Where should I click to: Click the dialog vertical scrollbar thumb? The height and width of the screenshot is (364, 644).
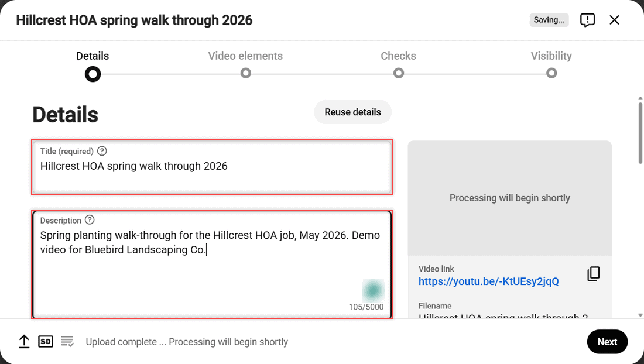tap(640, 132)
